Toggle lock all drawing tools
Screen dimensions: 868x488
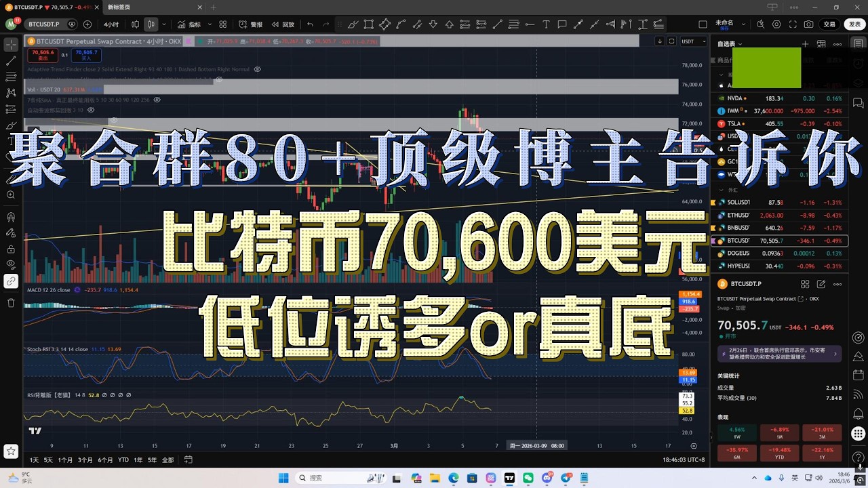11,248
